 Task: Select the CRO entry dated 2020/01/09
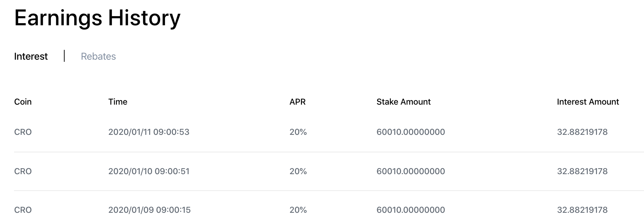[x=329, y=210]
